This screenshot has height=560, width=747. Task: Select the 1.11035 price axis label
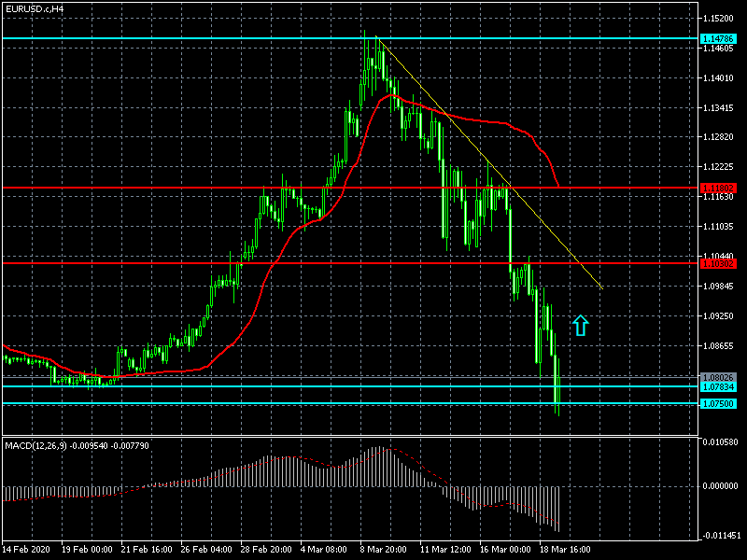718,226
